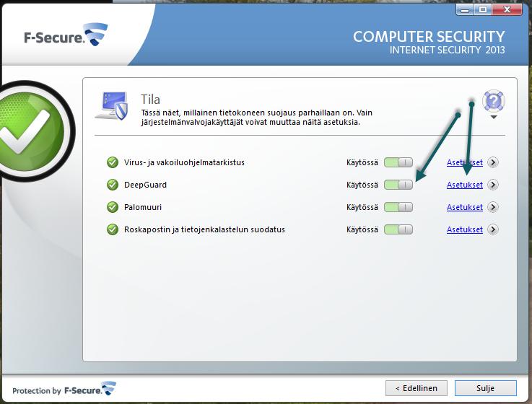Viewport: 532px width, 404px height.
Task: Click the Tila heading text
Action: (x=150, y=100)
